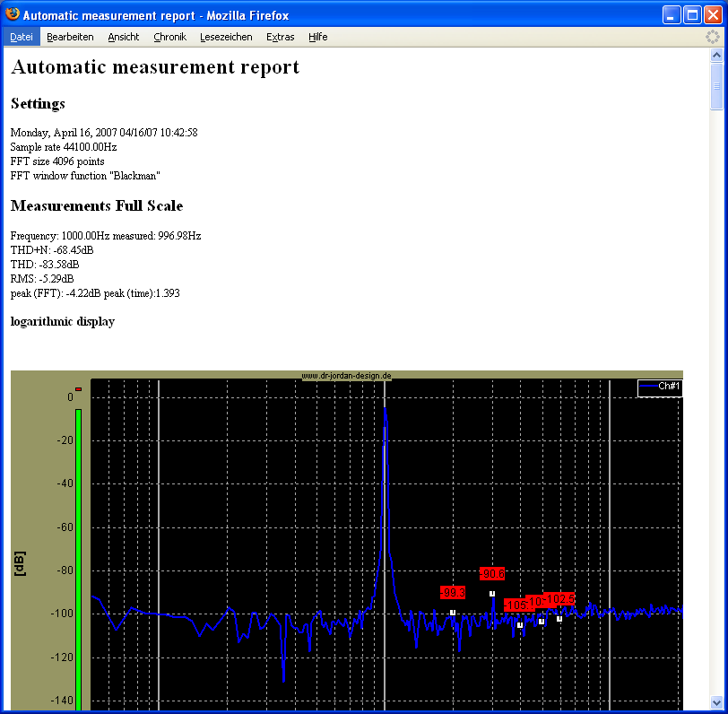The image size is (728, 714).
Task: Click the scrollbar down arrow
Action: (x=716, y=702)
